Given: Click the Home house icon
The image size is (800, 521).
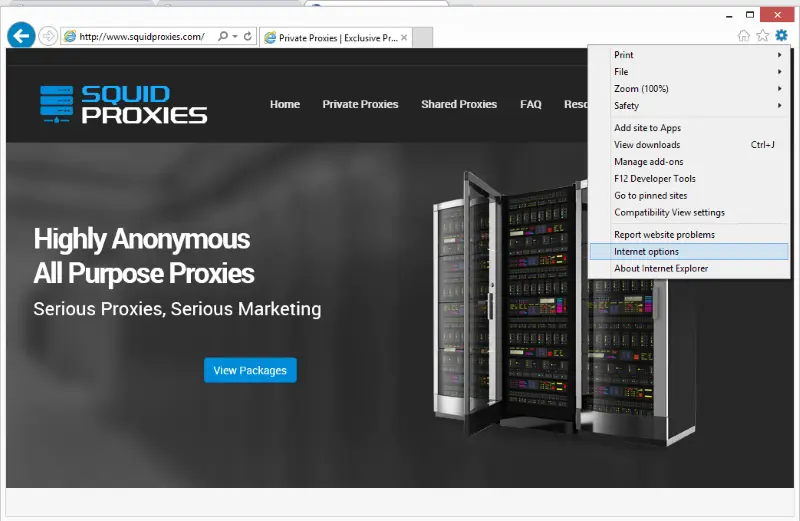Looking at the screenshot, I should click(x=744, y=35).
